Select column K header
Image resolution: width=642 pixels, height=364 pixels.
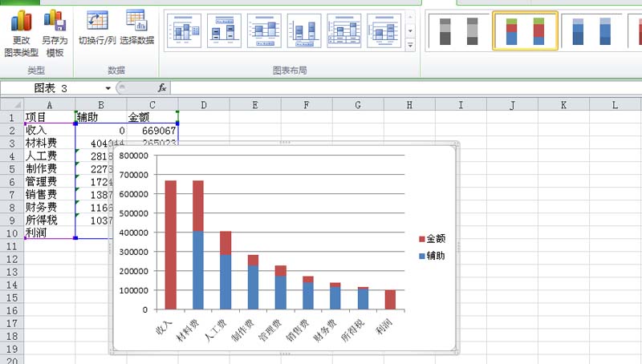point(564,105)
